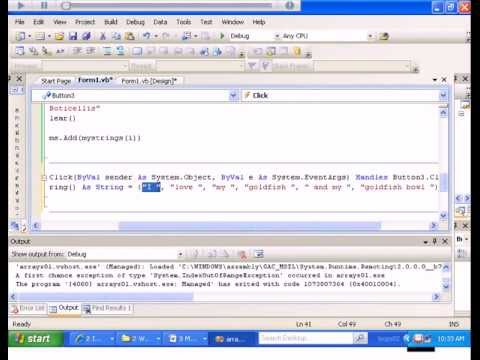Switch to the Start Page tab

56,81
